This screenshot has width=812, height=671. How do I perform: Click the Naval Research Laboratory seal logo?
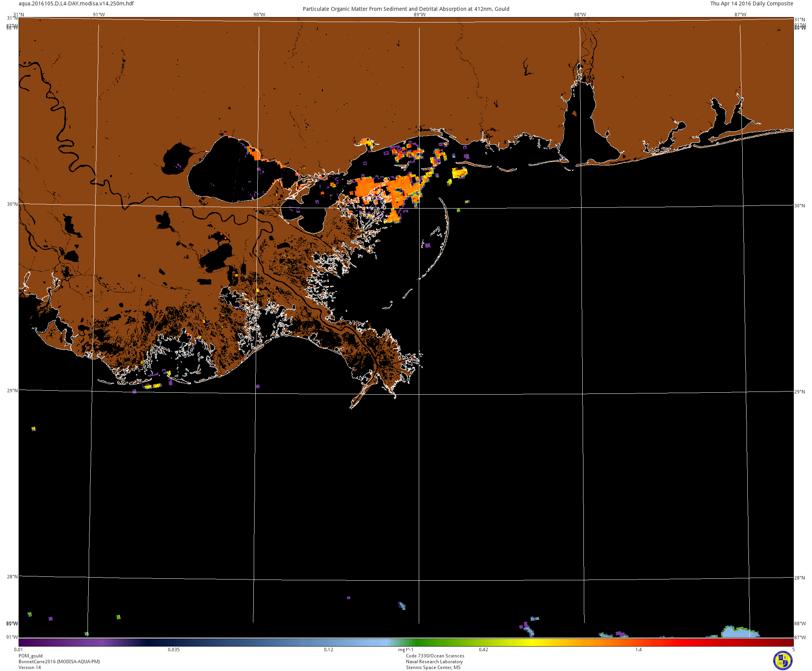tap(783, 661)
